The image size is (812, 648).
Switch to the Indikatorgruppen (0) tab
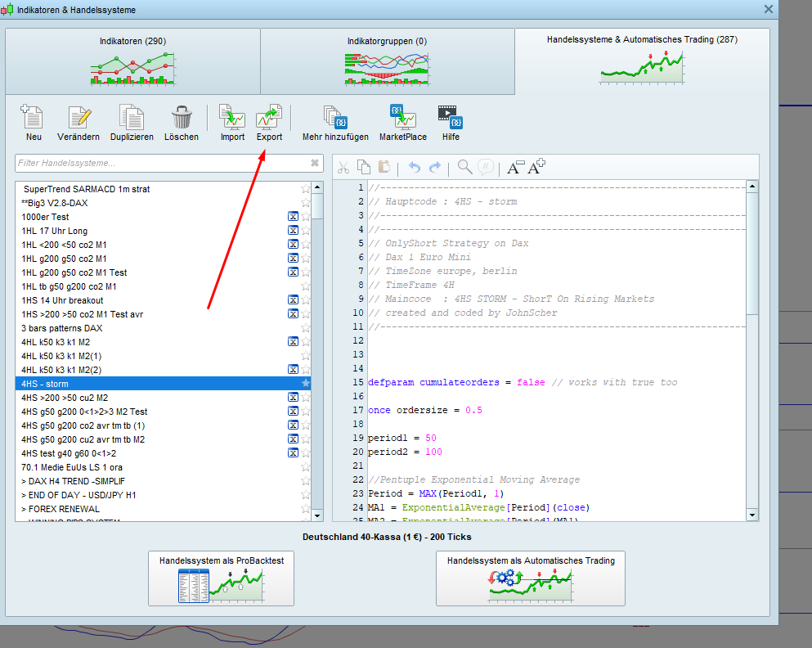(x=387, y=61)
